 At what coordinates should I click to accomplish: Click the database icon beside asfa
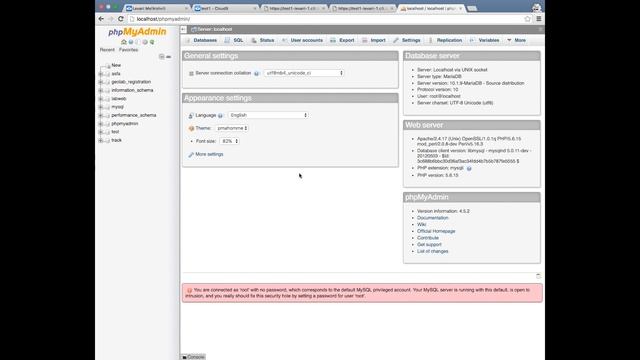pos(107,74)
